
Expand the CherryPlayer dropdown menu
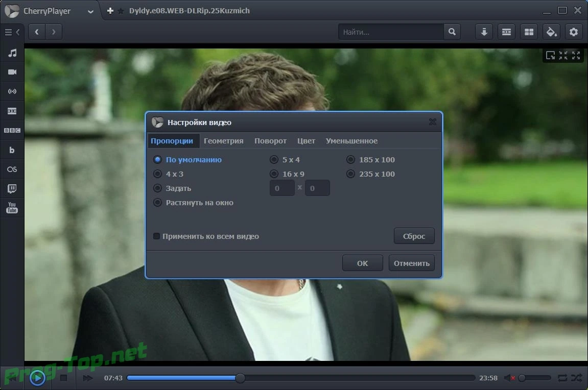pyautogui.click(x=90, y=11)
